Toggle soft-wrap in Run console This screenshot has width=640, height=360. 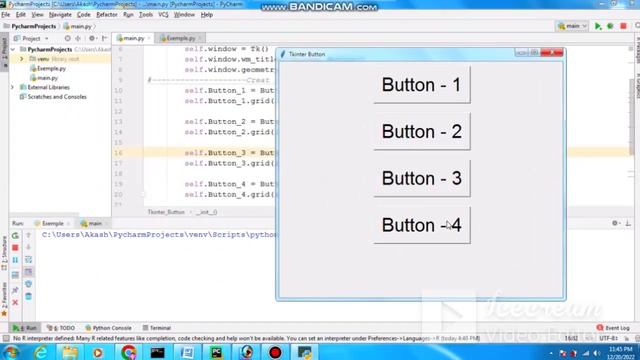point(28,260)
